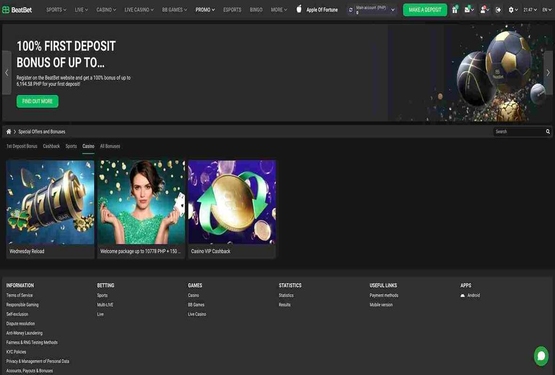The width and height of the screenshot is (555, 375).
Task: Focus the bonus search field
Action: tap(519, 131)
